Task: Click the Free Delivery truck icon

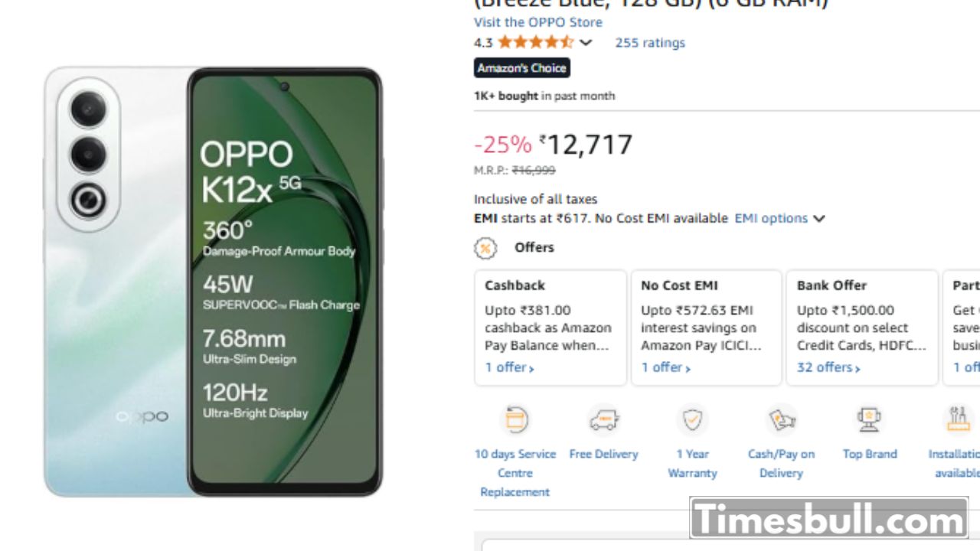Action: pyautogui.click(x=603, y=419)
